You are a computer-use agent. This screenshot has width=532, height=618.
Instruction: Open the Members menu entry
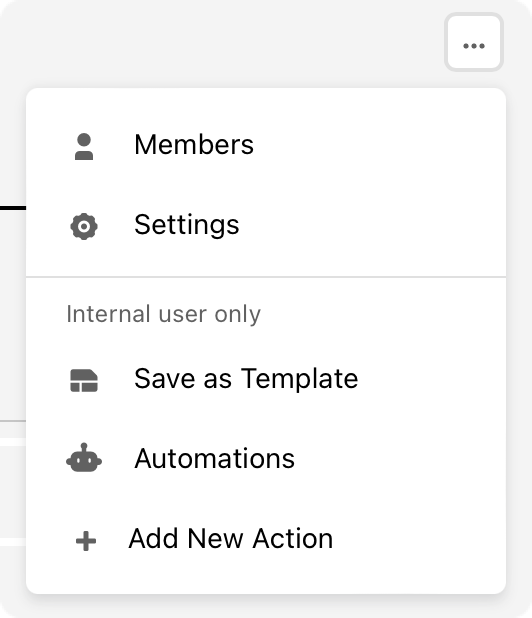point(266,145)
